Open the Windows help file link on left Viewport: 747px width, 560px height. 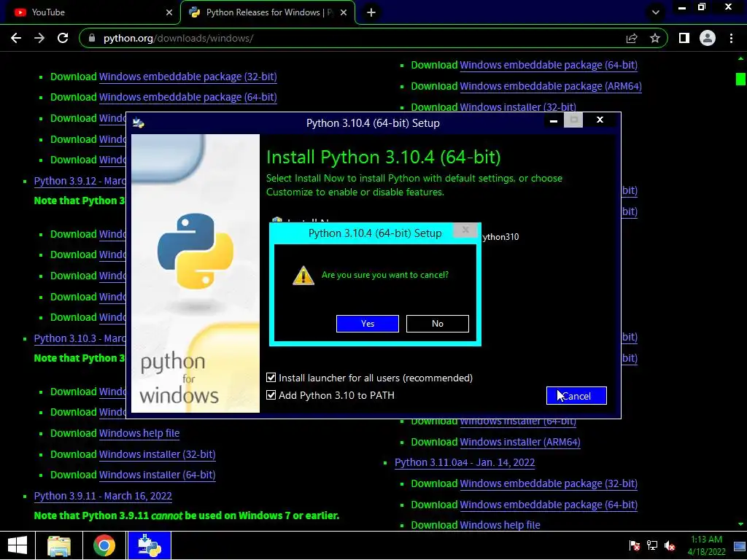tap(139, 433)
